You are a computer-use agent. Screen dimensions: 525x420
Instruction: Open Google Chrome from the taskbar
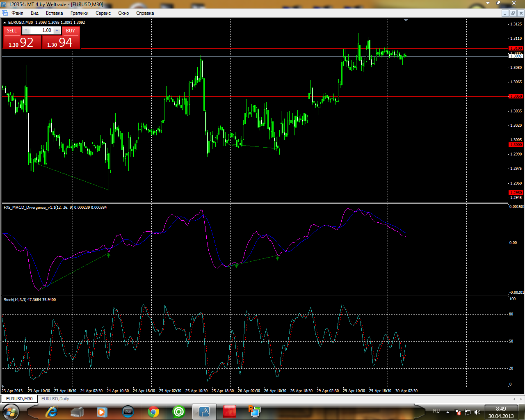click(153, 412)
